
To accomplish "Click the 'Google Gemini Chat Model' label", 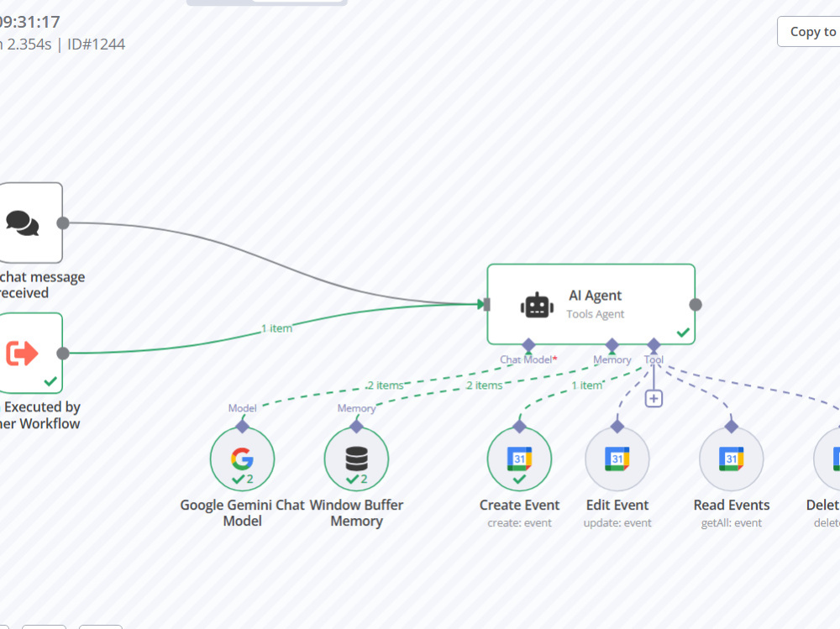I will (x=242, y=513).
